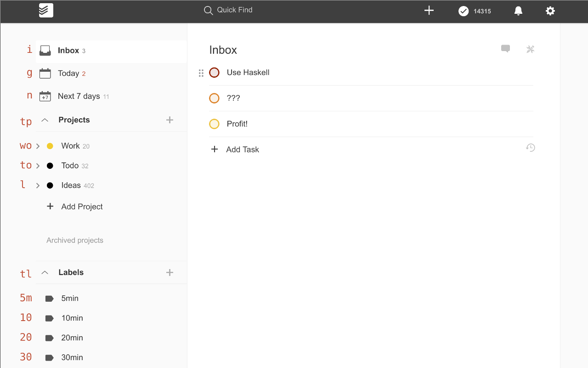Open the settings gear icon
Viewport: 588px width, 368px height.
coord(550,11)
